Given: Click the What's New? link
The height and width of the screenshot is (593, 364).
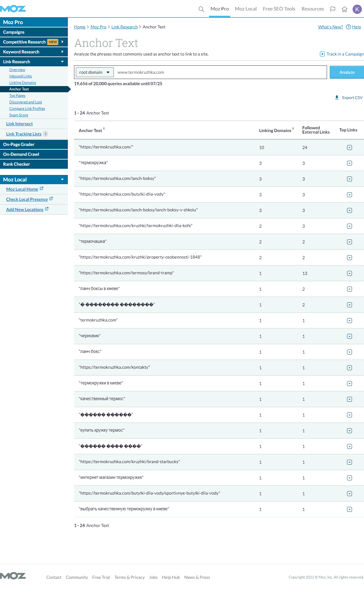Looking at the screenshot, I should (x=330, y=27).
